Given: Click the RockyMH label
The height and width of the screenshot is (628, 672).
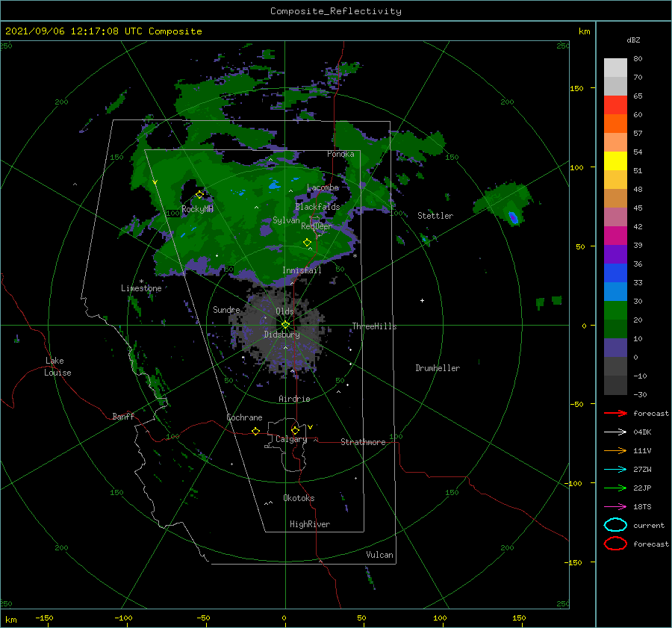Looking at the screenshot, I should tap(197, 209).
